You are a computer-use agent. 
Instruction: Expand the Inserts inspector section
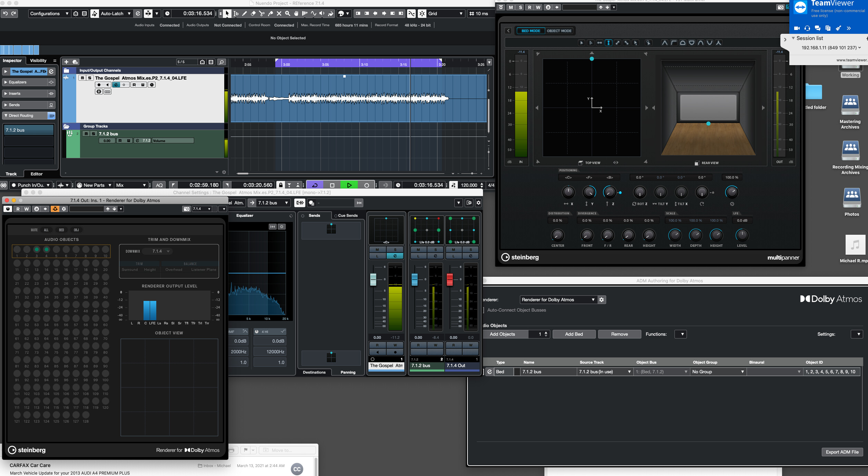click(24, 93)
